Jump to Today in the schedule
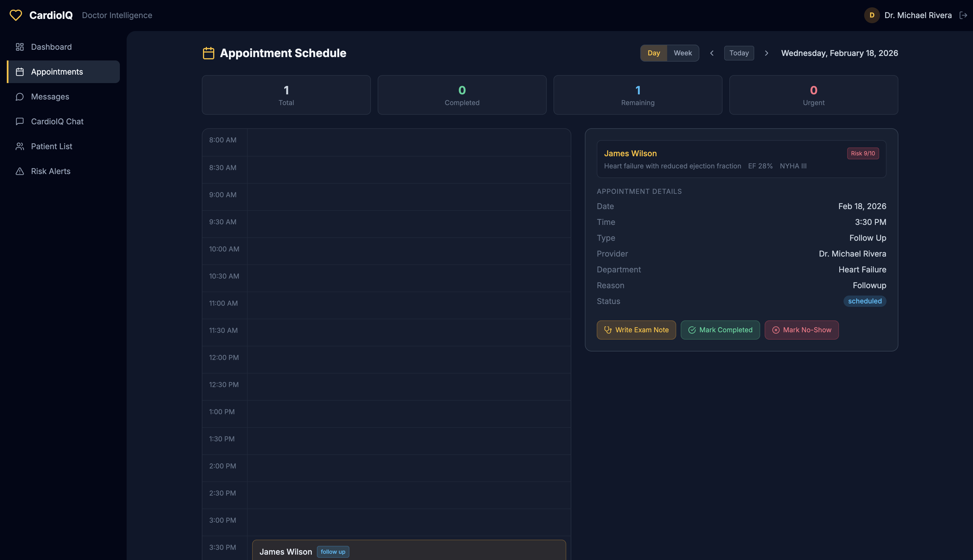The image size is (973, 560). (739, 53)
